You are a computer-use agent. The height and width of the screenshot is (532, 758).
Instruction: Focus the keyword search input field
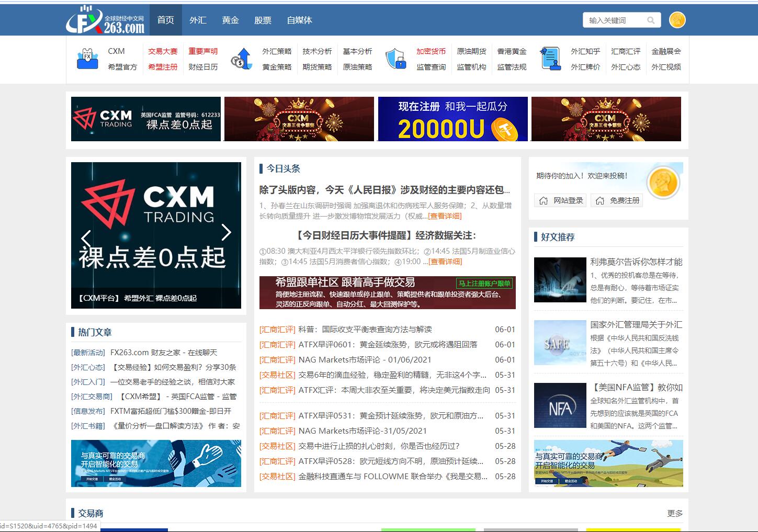[613, 20]
